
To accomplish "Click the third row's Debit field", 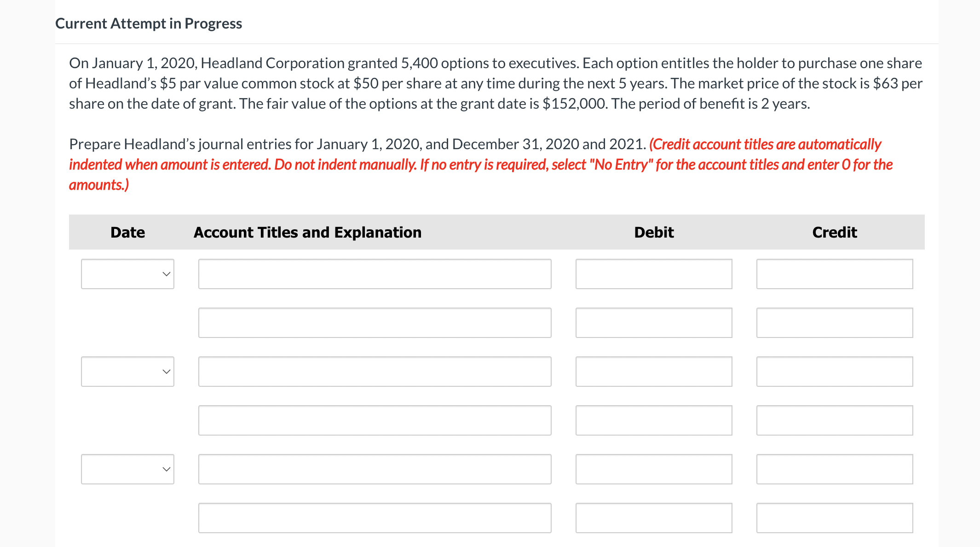I will (654, 372).
